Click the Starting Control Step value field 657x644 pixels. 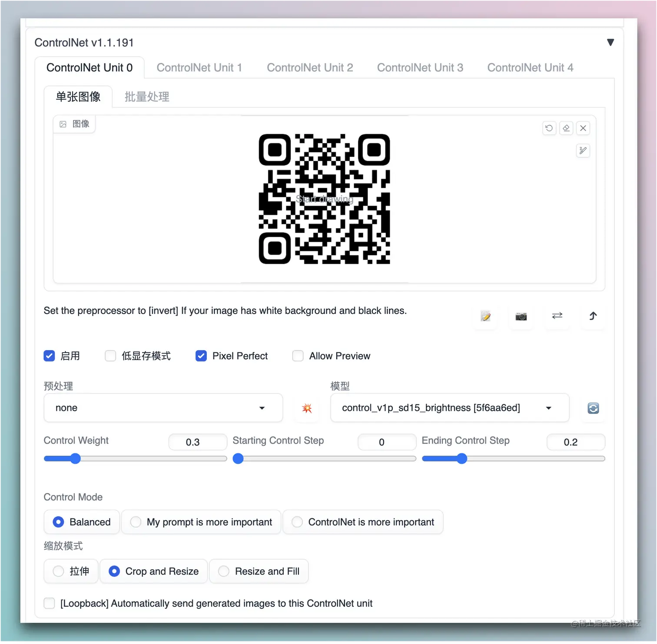(x=387, y=442)
